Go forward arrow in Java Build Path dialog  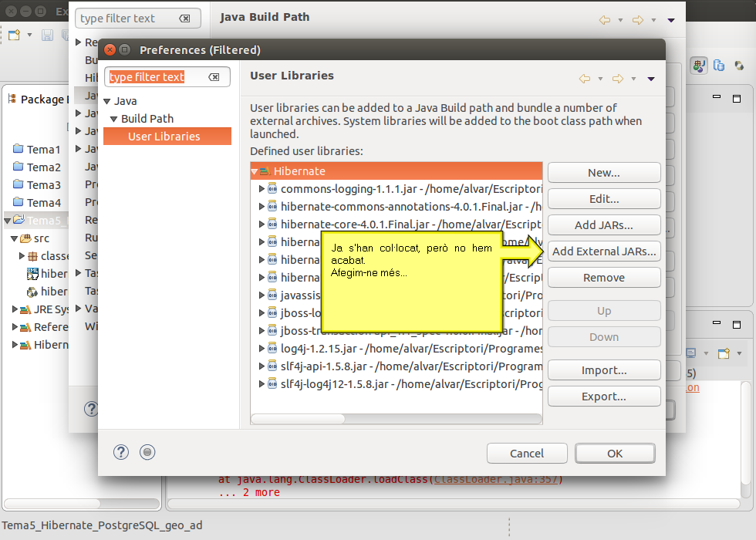click(x=638, y=20)
